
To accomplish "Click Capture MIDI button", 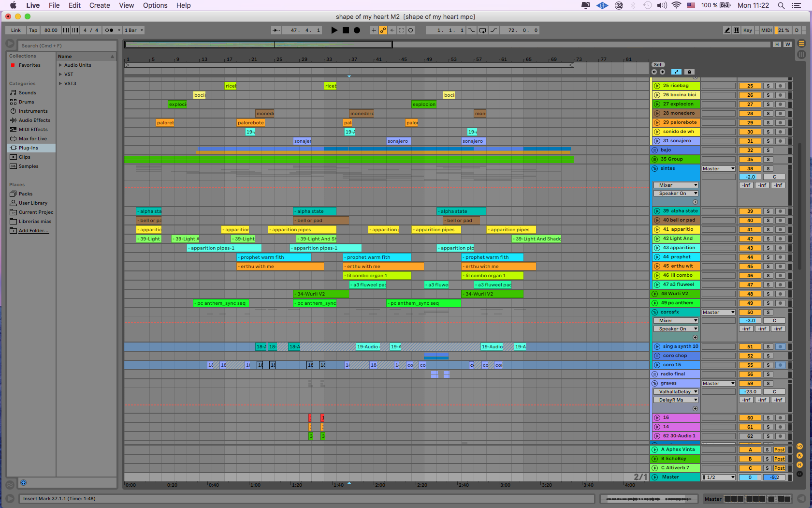I will coord(401,30).
